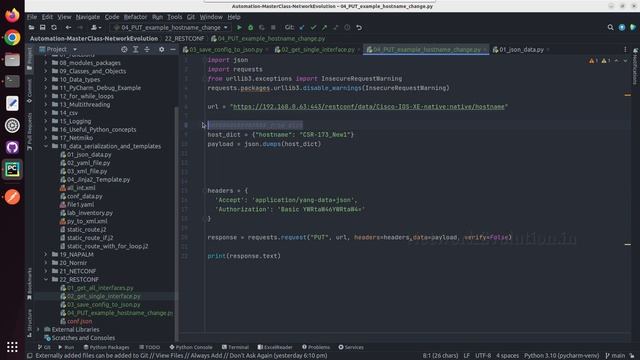Hide the Project panel with the minus icon

click(173, 49)
